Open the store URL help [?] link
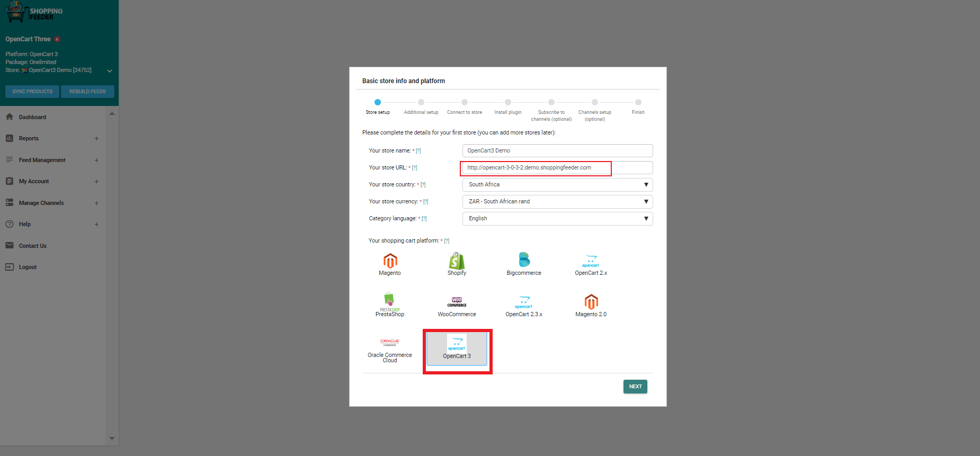This screenshot has height=456, width=980. 415,168
